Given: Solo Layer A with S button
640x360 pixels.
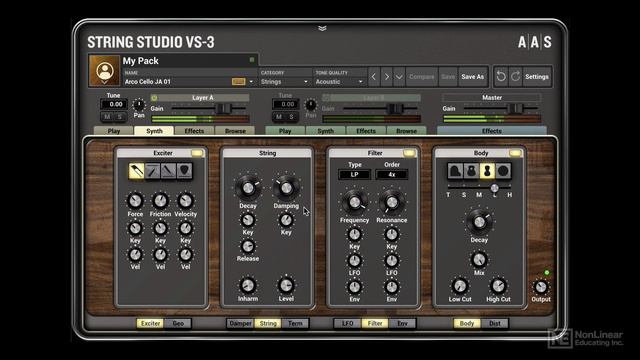Looking at the screenshot, I should [x=120, y=117].
